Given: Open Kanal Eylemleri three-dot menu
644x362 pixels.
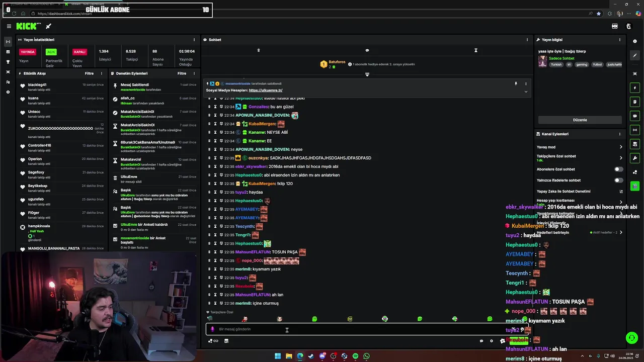Looking at the screenshot, I should point(620,134).
